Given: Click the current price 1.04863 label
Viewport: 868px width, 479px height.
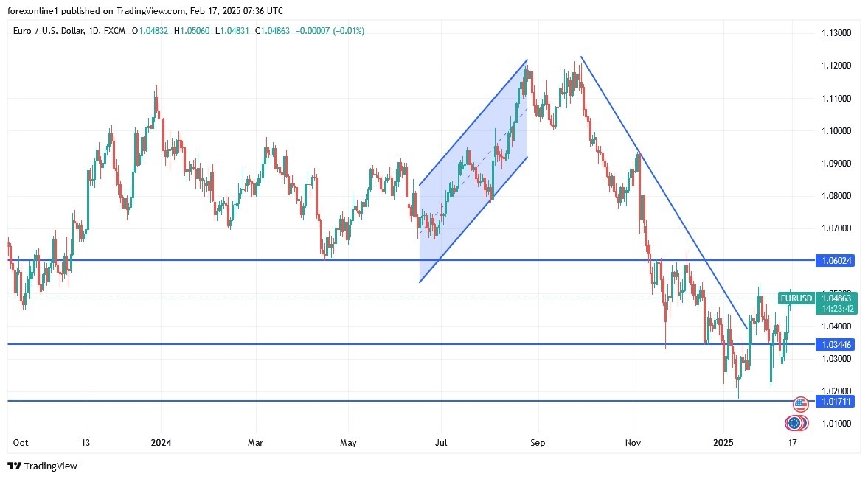Looking at the screenshot, I should 836,298.
